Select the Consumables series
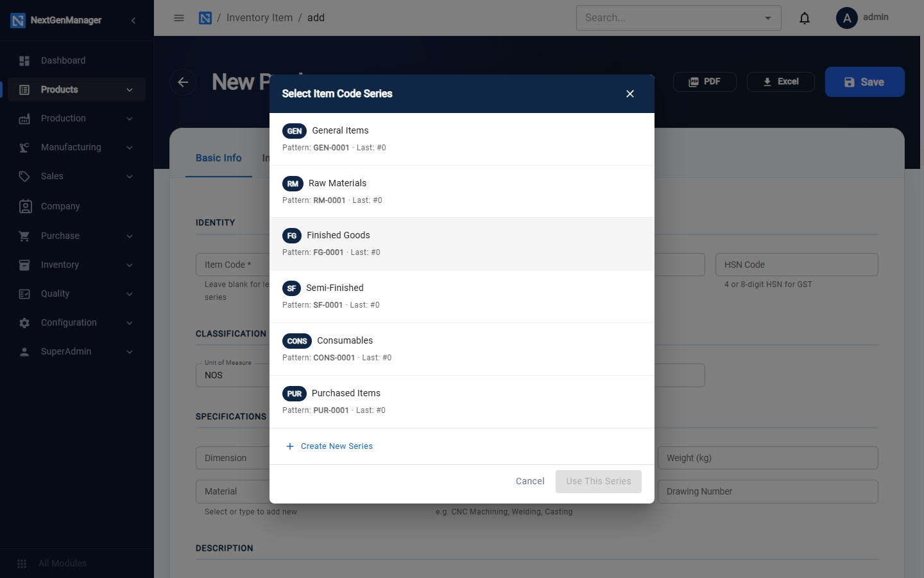The image size is (924, 578). pos(462,349)
